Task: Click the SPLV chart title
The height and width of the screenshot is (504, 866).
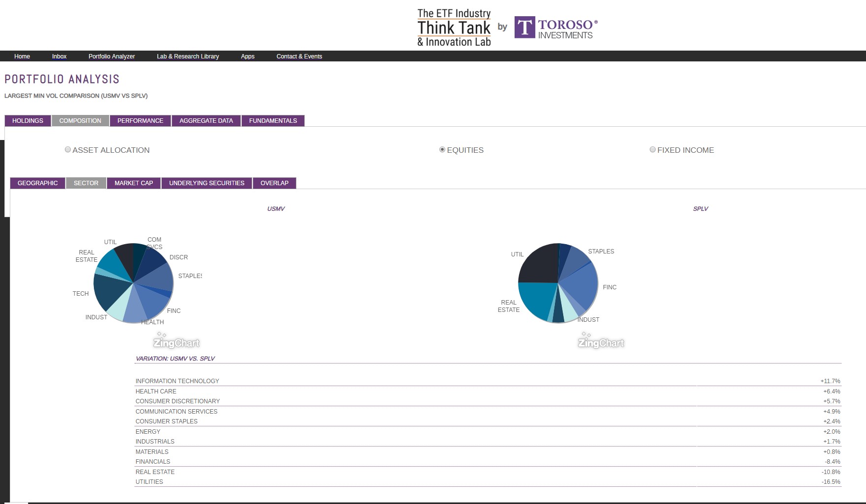Action: [x=700, y=209]
